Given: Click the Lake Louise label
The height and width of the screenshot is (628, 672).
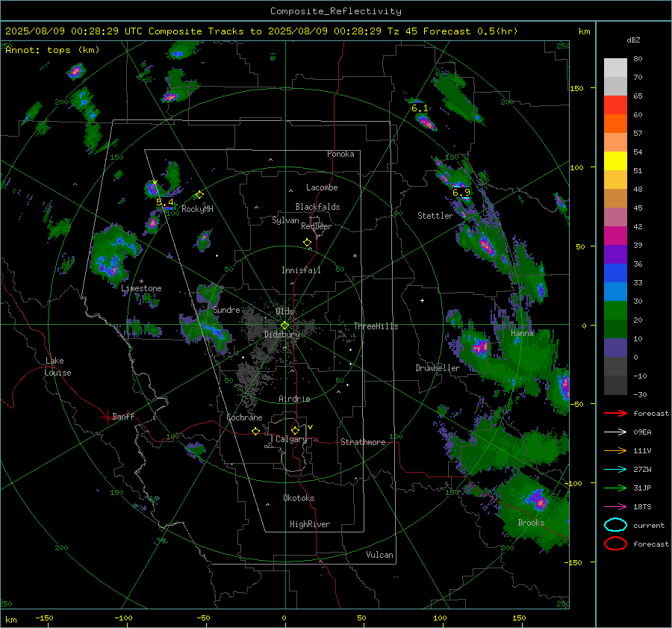Looking at the screenshot, I should [x=57, y=367].
